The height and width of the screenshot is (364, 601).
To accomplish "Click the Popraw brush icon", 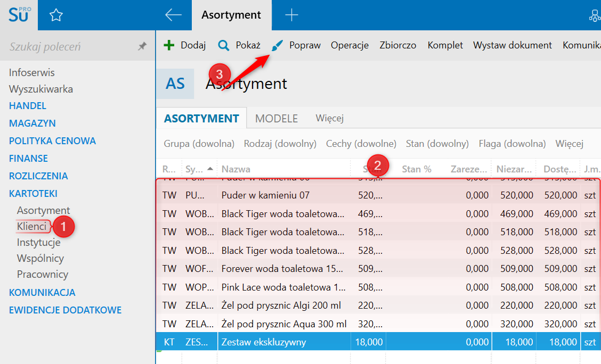I will (x=277, y=46).
